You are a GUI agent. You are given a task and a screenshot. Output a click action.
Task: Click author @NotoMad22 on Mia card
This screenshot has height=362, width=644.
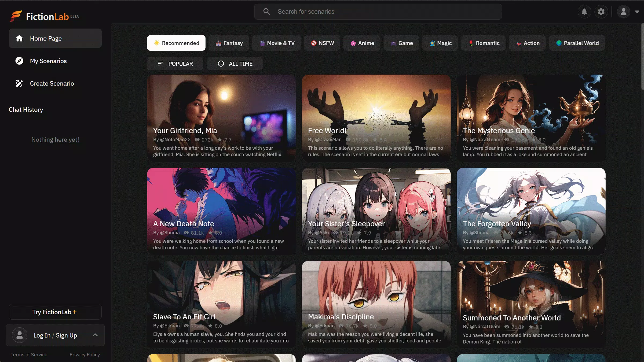[175, 139]
